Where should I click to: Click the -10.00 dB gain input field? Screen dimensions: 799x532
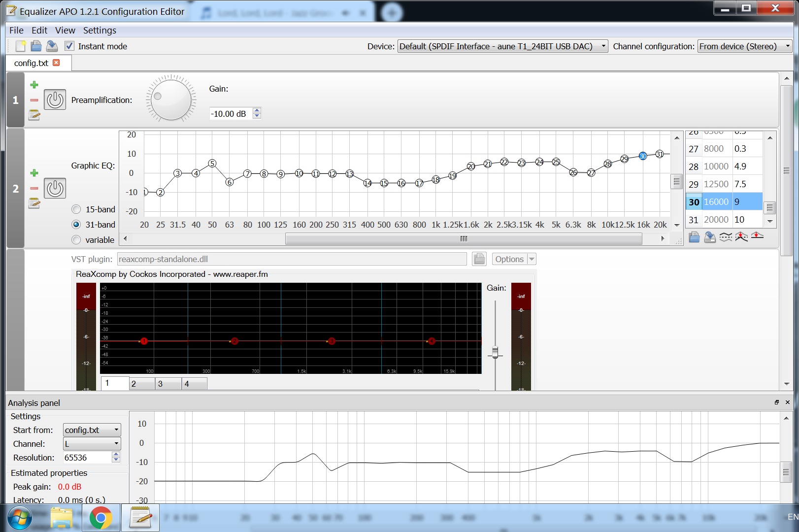coord(231,113)
